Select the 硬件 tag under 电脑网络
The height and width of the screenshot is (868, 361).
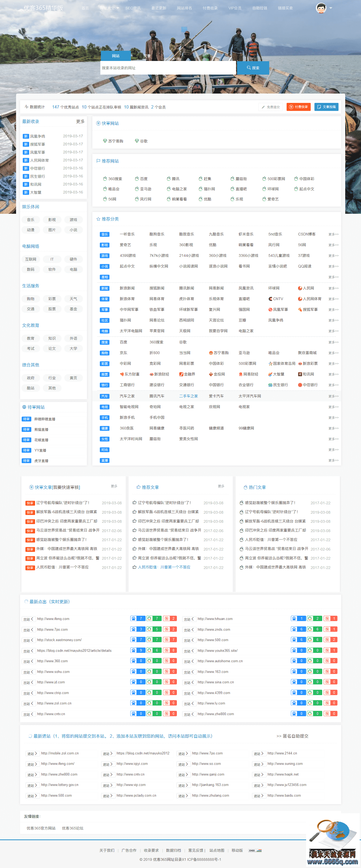73,259
